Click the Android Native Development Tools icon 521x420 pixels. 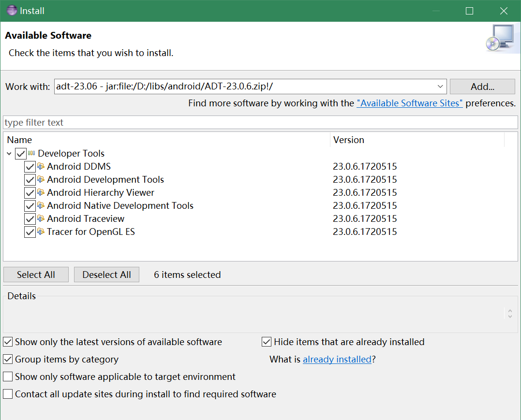41,206
